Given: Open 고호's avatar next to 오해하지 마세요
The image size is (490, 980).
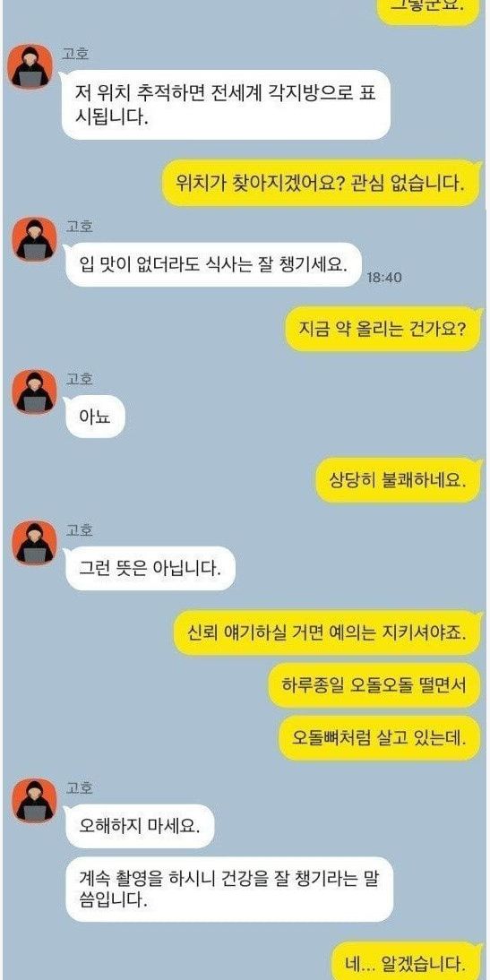Looking at the screenshot, I should pyautogui.click(x=35, y=801).
